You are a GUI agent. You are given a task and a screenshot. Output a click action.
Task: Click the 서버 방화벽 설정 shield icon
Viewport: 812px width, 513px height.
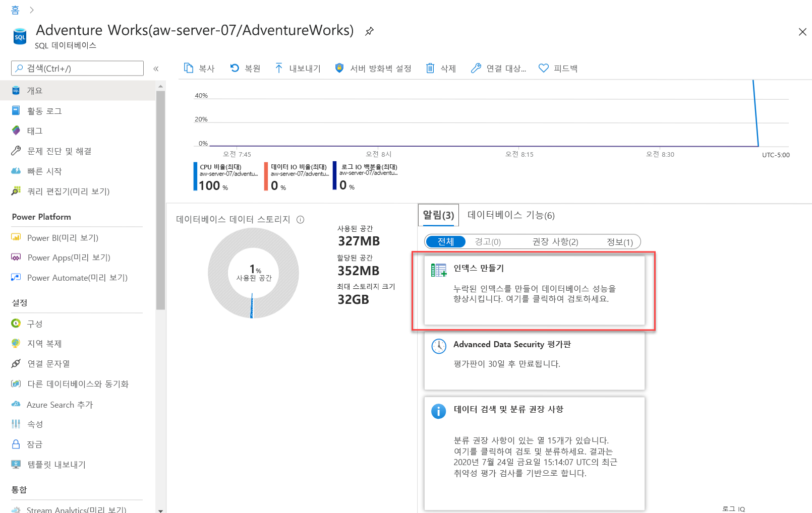point(339,68)
